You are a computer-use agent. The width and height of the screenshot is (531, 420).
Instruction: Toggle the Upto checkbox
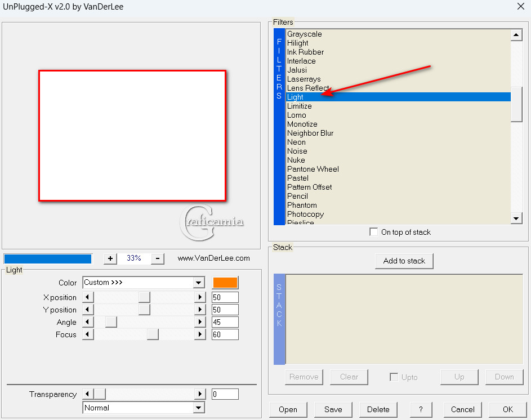pos(394,377)
